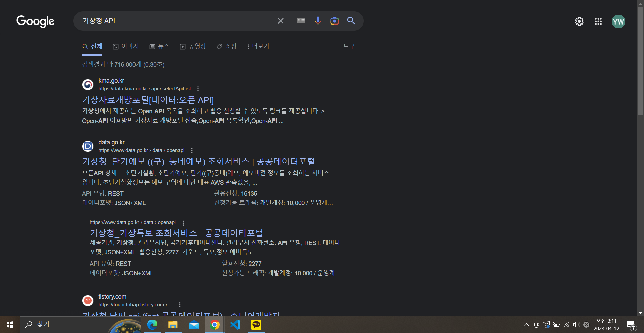This screenshot has height=333, width=644.
Task: Open 기상청_기상특보 조회서비스 result link
Action: (176, 233)
